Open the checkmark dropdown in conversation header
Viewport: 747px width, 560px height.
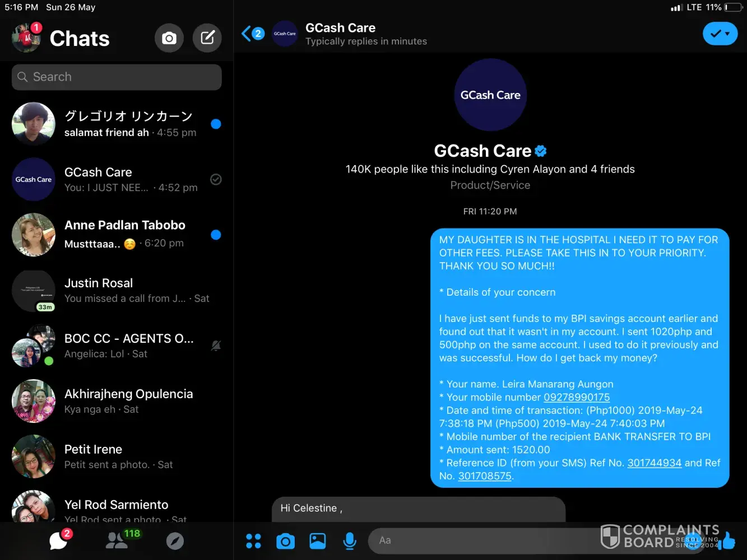click(720, 34)
